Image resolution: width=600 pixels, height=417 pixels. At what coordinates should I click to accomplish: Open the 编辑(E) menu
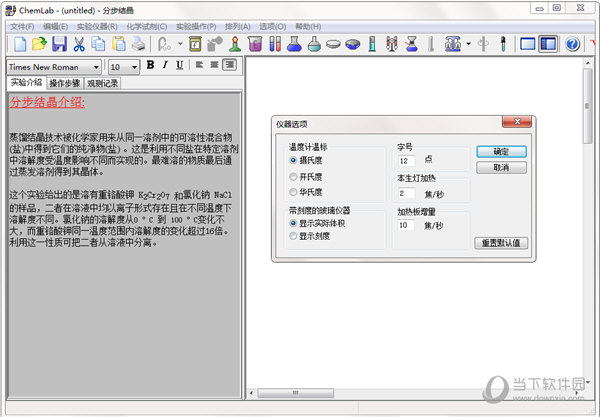(55, 26)
